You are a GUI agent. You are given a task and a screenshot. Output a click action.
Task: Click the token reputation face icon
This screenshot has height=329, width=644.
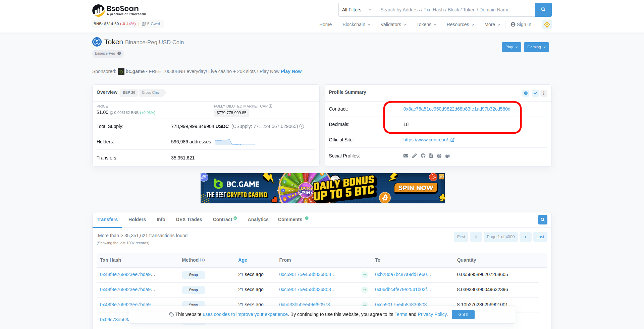coord(526,93)
